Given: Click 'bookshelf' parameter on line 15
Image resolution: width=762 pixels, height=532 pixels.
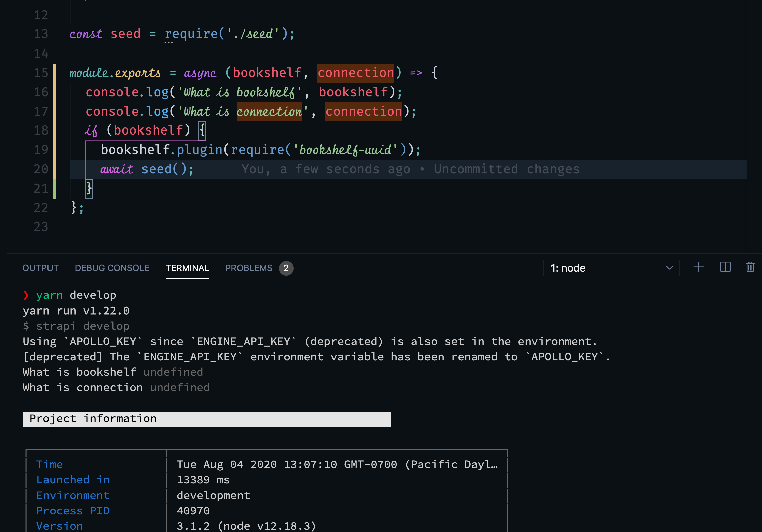Looking at the screenshot, I should 267,73.
